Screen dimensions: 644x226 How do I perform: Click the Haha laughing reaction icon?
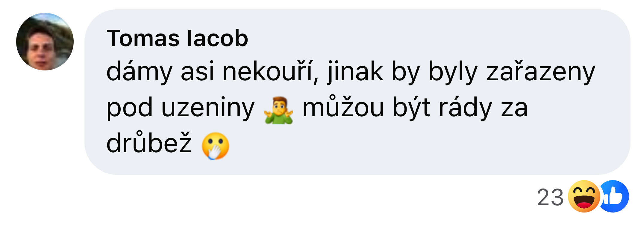coord(584,196)
